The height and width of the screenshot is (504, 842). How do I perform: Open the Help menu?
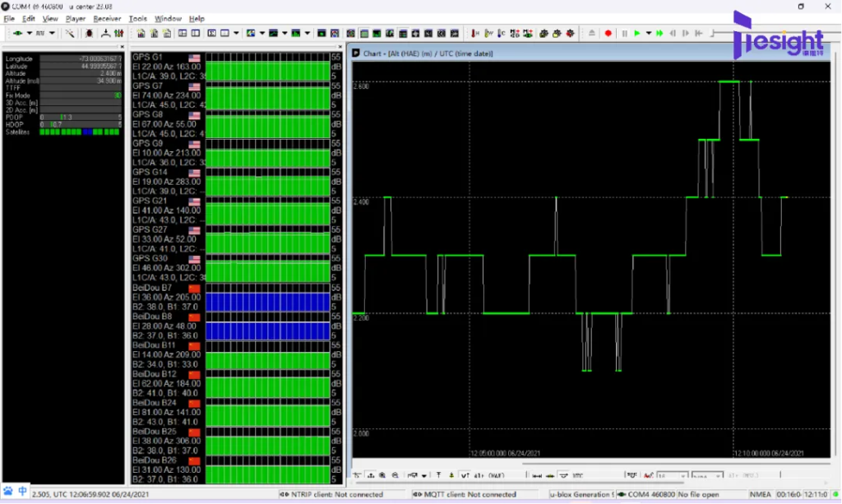point(197,19)
